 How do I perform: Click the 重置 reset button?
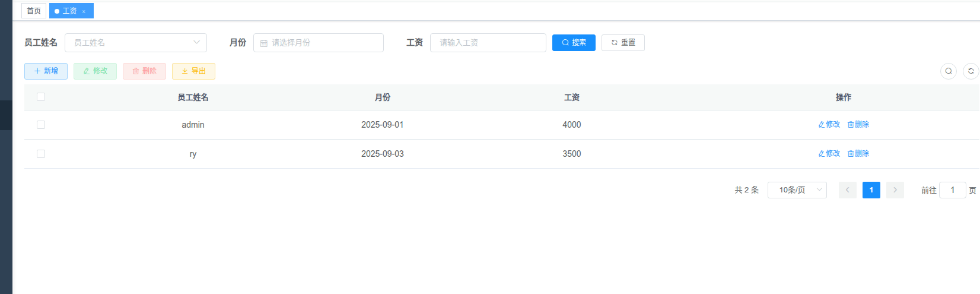(623, 43)
